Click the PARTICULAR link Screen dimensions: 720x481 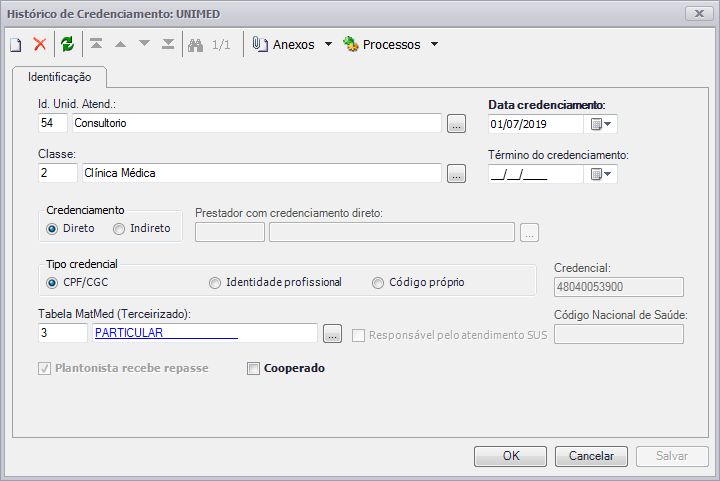[x=129, y=333]
